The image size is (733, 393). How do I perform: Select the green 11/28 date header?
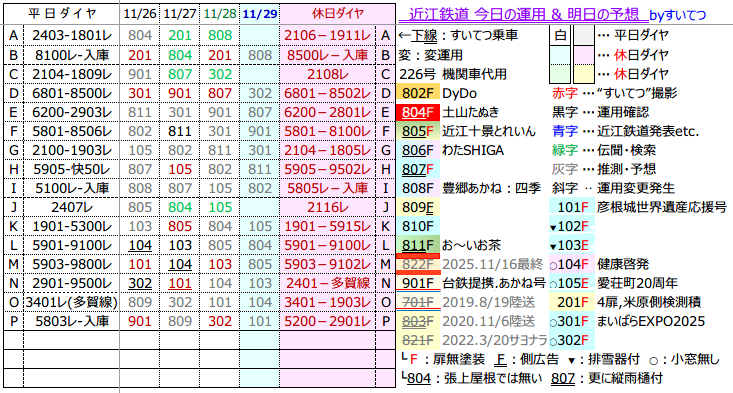[220, 14]
